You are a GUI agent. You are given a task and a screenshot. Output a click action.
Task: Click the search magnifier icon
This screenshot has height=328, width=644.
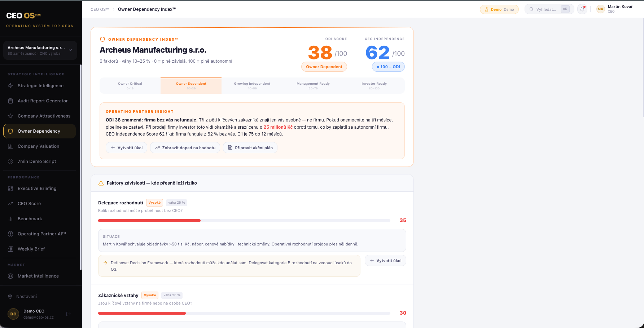pyautogui.click(x=531, y=9)
